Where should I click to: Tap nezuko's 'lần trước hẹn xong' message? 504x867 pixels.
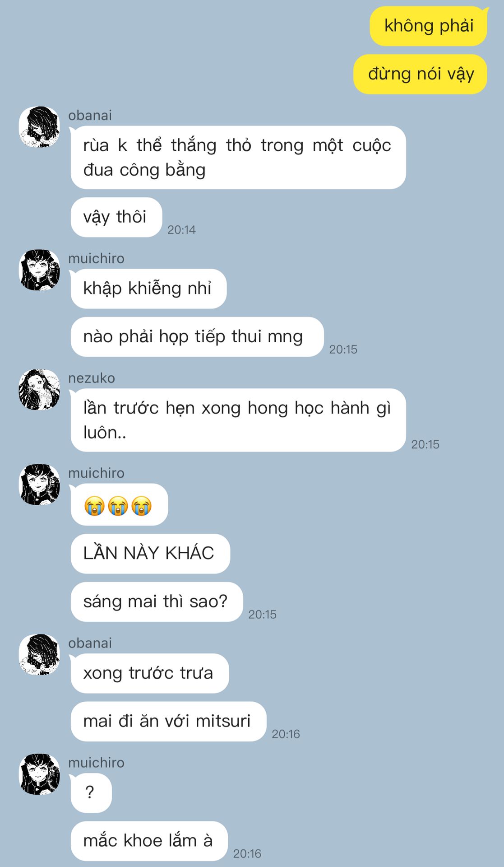click(238, 420)
